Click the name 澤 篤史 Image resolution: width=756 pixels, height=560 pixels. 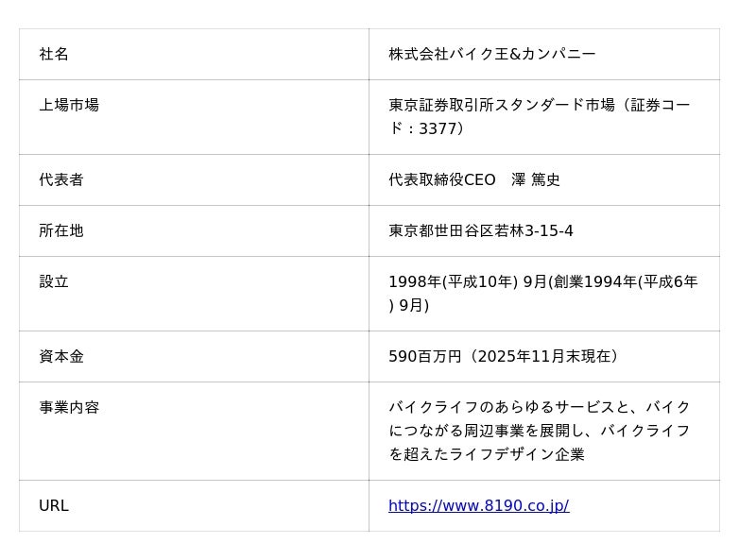coord(536,179)
